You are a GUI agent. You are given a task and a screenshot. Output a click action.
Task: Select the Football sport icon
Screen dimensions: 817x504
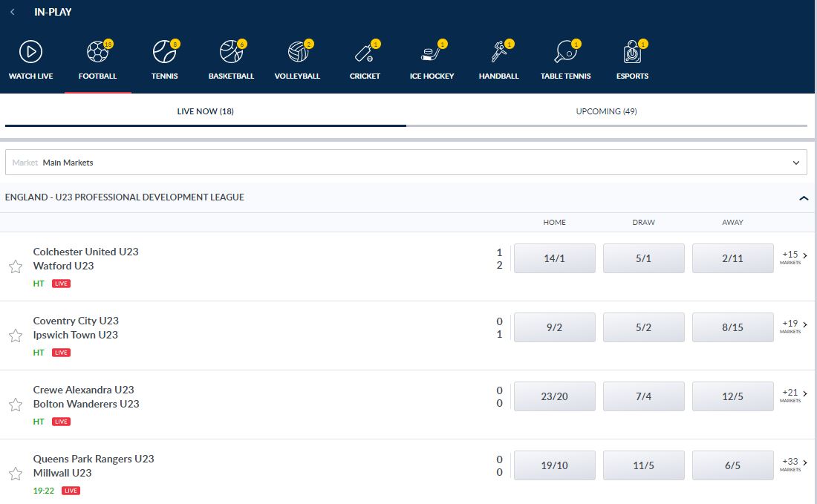97,52
